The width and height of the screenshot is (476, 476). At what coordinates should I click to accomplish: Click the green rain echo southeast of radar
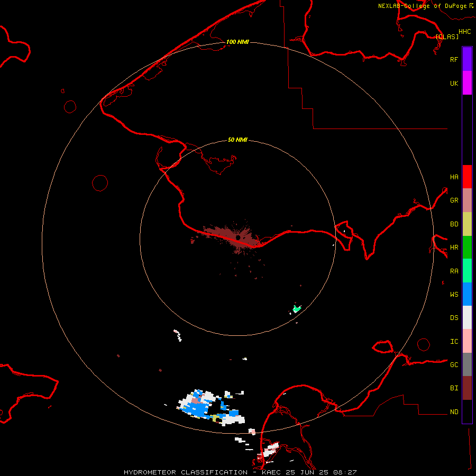pos(296,309)
